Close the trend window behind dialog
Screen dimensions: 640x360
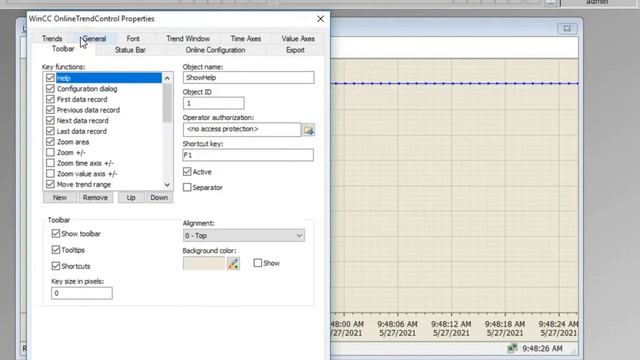(567, 29)
